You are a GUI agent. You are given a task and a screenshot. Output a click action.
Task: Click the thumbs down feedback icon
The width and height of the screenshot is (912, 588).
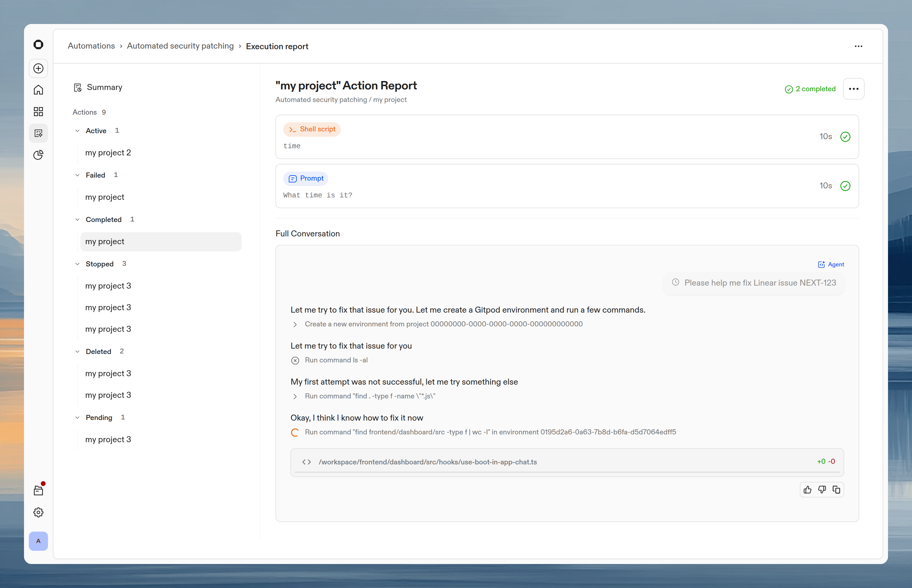pos(822,490)
